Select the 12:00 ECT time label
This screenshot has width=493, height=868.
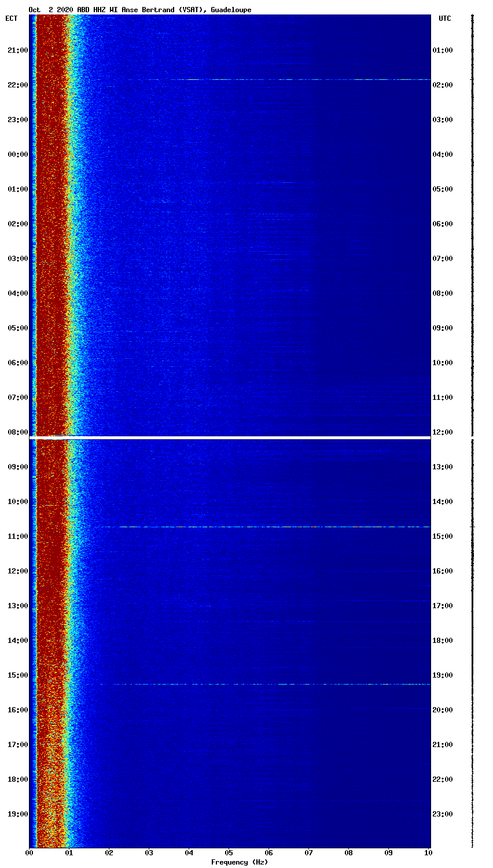pyautogui.click(x=17, y=571)
